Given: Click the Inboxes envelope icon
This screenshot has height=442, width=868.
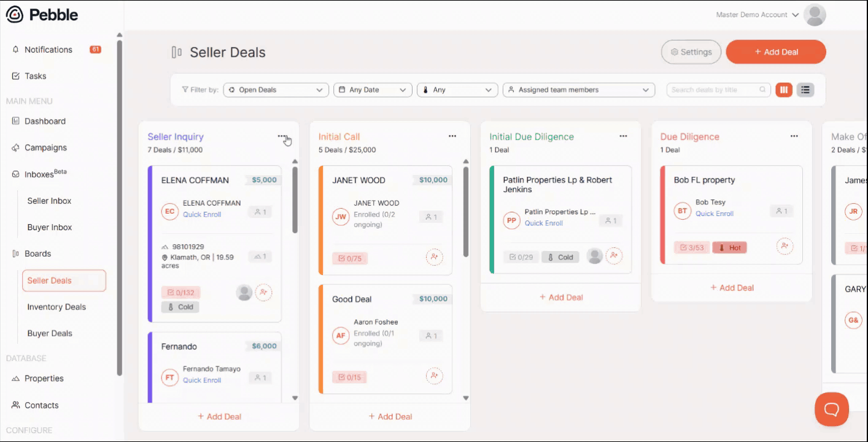Looking at the screenshot, I should (16, 174).
